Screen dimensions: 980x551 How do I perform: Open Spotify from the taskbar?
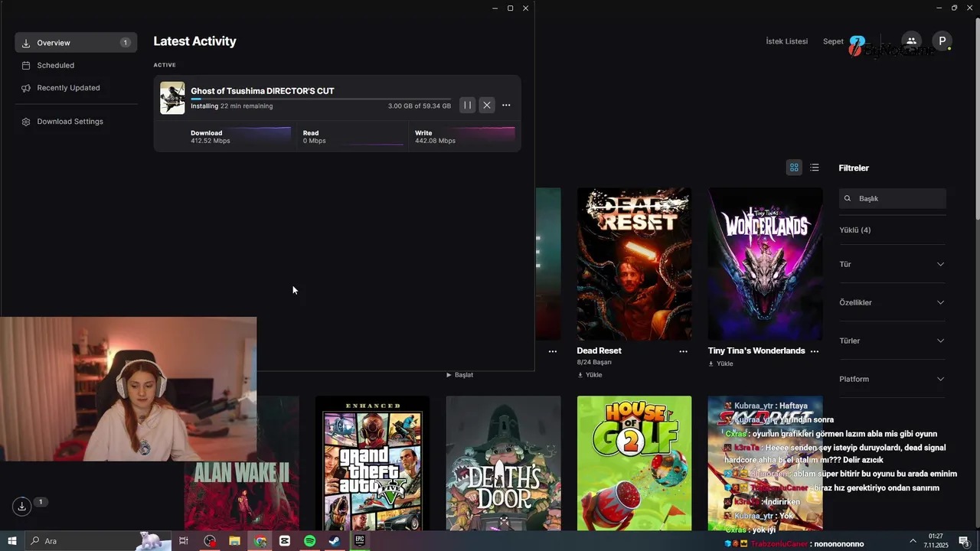point(310,541)
